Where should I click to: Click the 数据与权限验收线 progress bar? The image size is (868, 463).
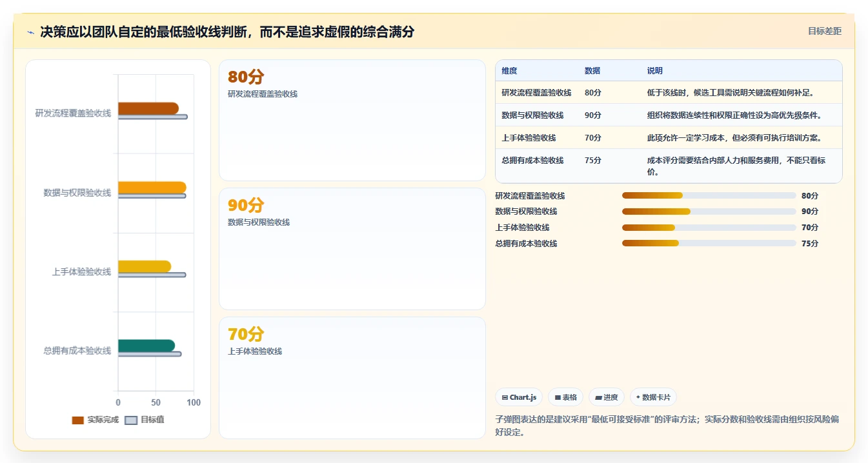(x=709, y=212)
